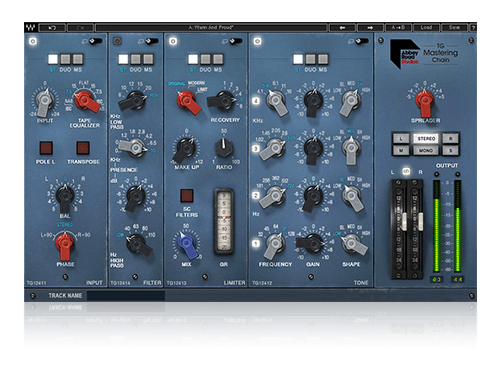The image size is (500, 370).
Task: Flip the Input module link toggle switch
Action: pyautogui.click(x=96, y=41)
